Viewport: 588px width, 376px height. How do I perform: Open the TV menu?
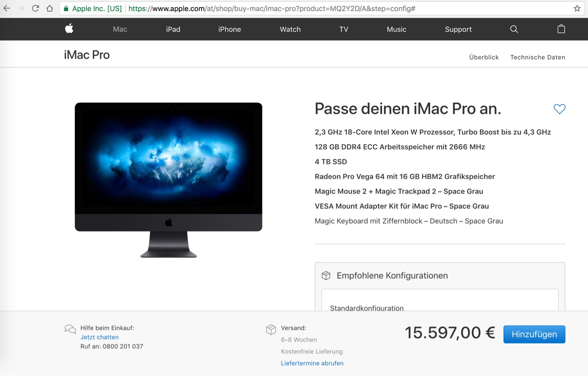[344, 29]
